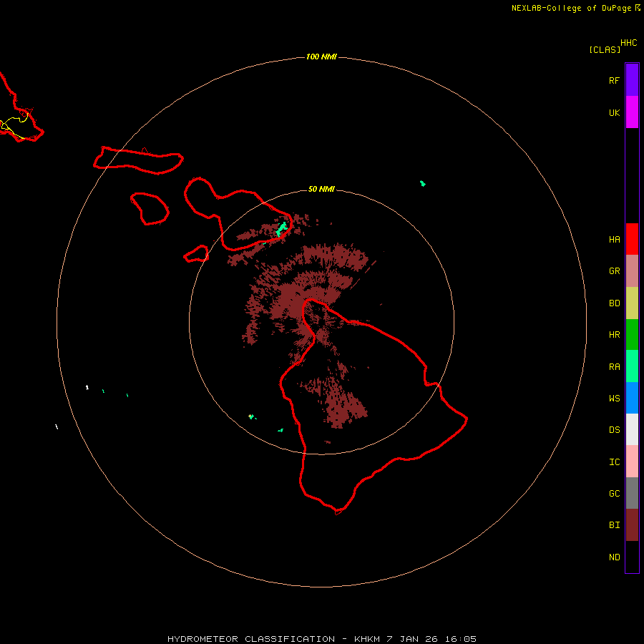Click the KHKM station identifier

tap(367, 639)
